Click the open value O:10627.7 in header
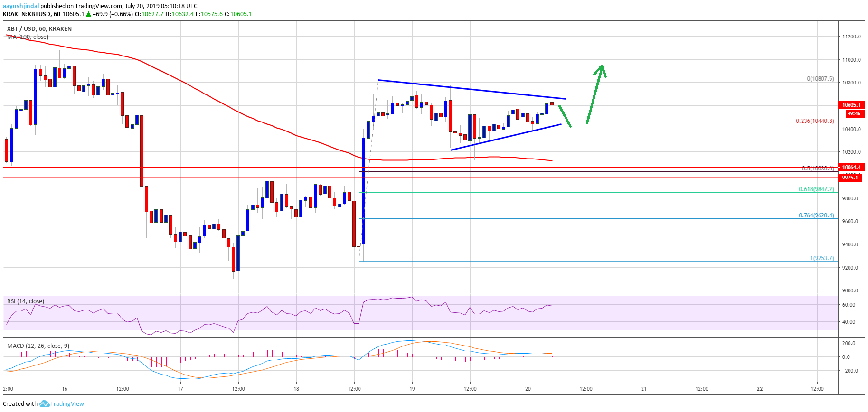The width and height of the screenshot is (868, 412). (x=149, y=14)
